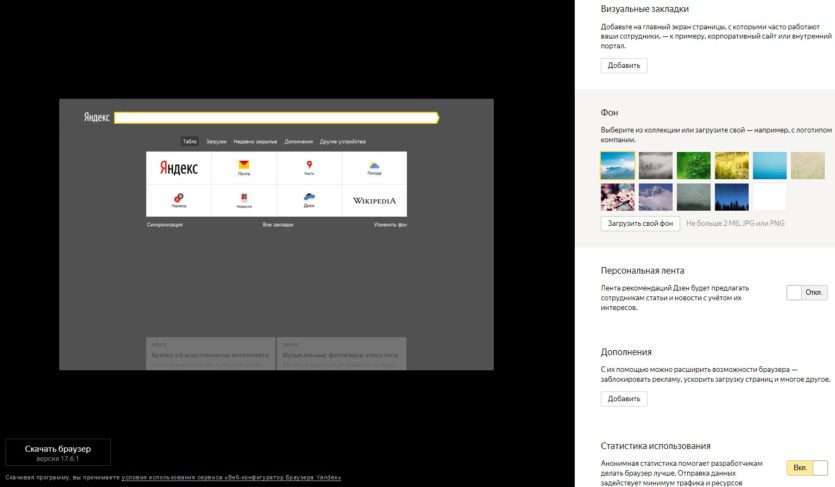Select the night forest silhouette background
Viewport: 835px width, 487px height.
click(x=732, y=197)
